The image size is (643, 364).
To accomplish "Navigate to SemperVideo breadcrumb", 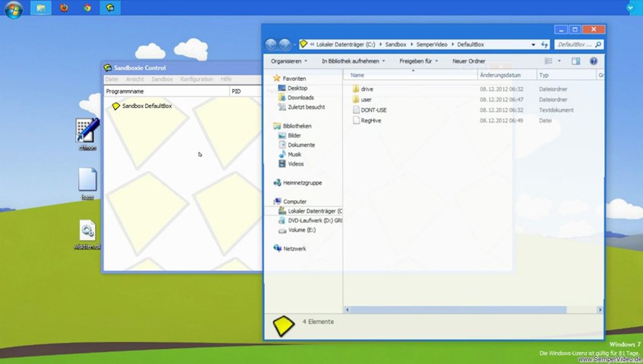I will pos(432,44).
